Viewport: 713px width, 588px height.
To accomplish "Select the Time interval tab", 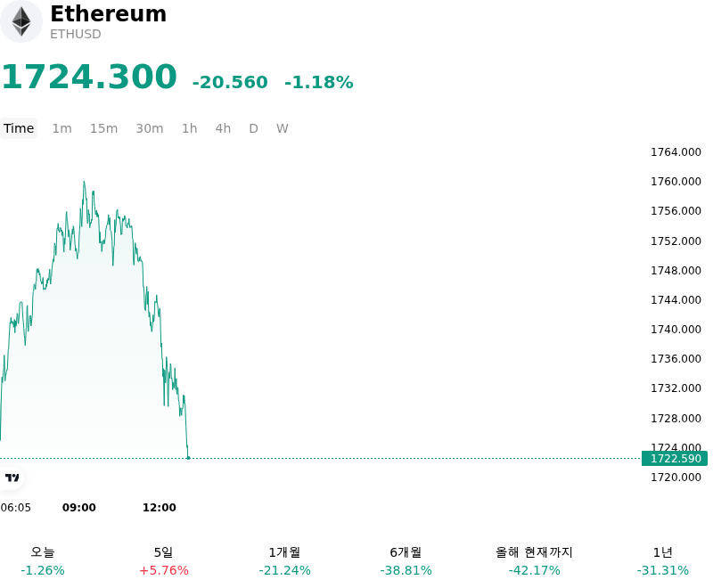I will [19, 128].
